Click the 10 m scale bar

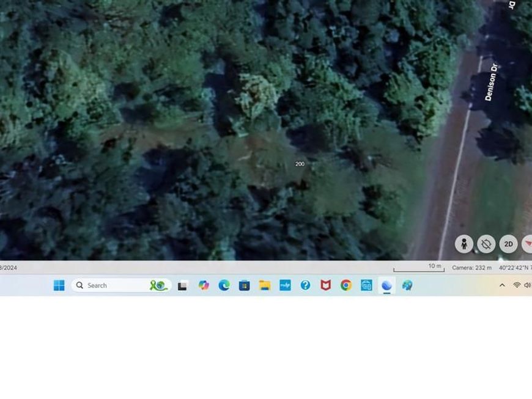coord(419,267)
